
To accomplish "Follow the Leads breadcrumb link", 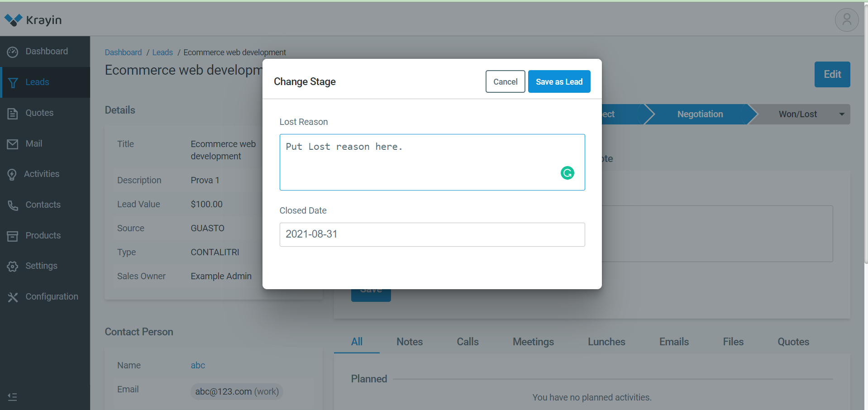I will [x=162, y=52].
